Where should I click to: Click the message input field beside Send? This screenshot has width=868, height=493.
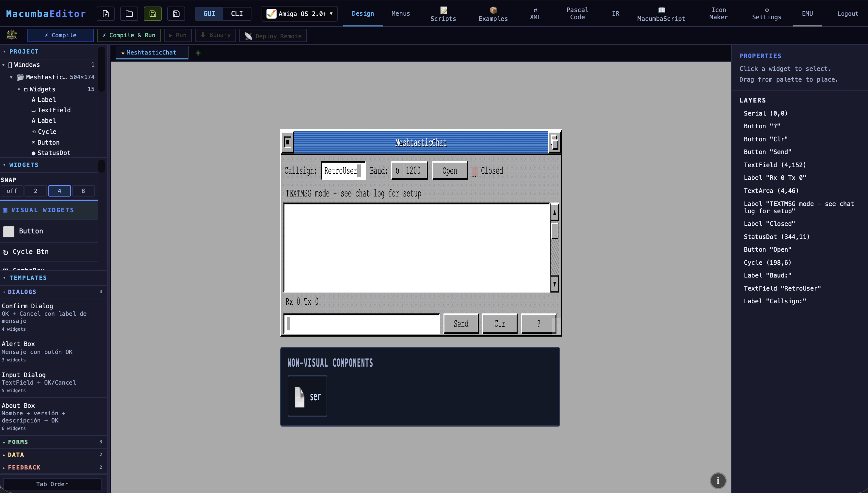[x=362, y=324]
